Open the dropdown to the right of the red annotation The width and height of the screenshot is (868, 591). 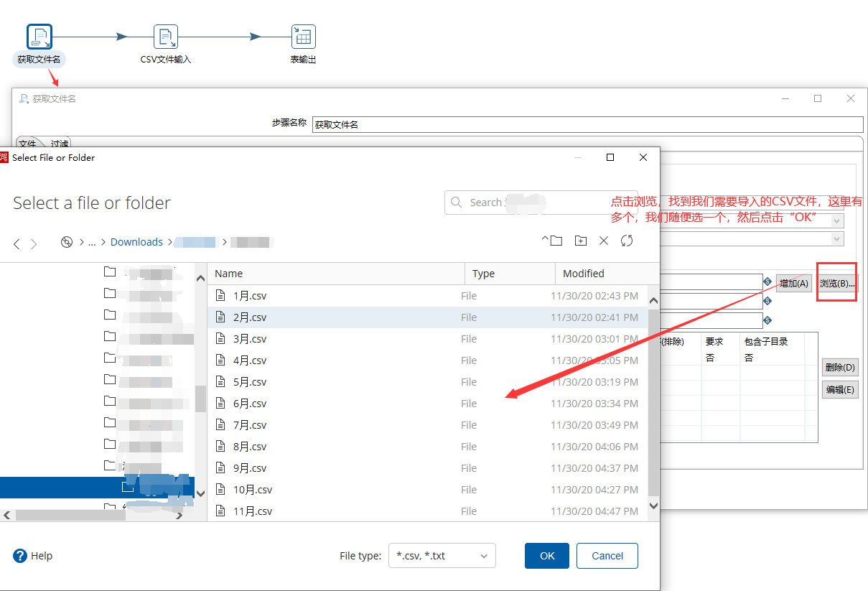pyautogui.click(x=839, y=219)
